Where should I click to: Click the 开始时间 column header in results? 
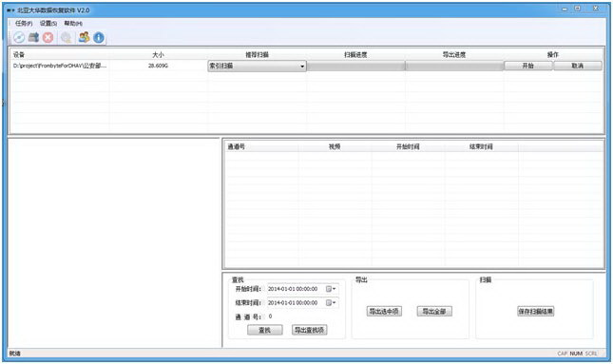[x=408, y=146]
